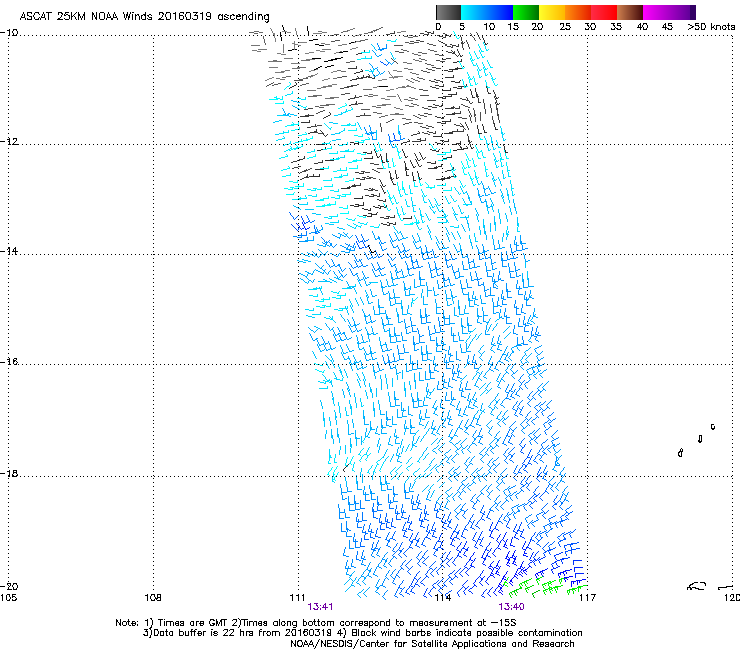Select the '-18' latitude axis label
This screenshot has width=740, height=650.
tap(9, 473)
